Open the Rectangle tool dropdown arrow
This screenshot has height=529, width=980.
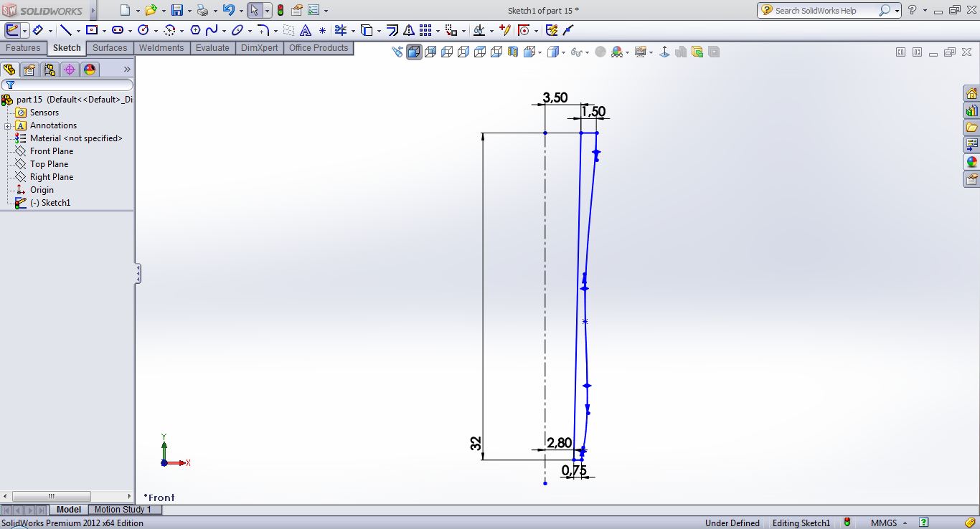click(x=105, y=31)
